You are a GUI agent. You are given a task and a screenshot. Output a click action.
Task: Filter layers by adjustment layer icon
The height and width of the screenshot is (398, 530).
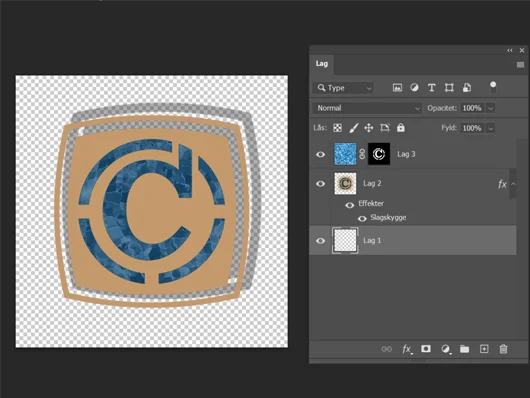tap(414, 88)
